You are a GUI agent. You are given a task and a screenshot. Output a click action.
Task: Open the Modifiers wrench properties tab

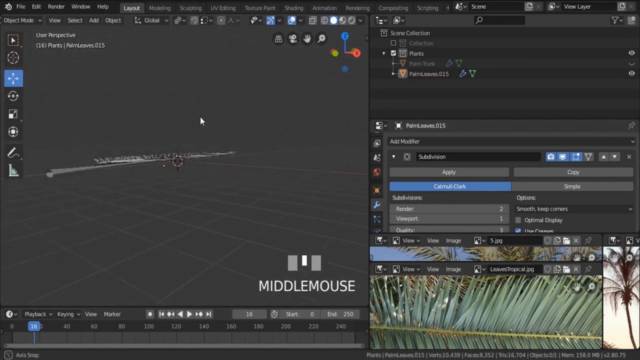pyautogui.click(x=377, y=204)
